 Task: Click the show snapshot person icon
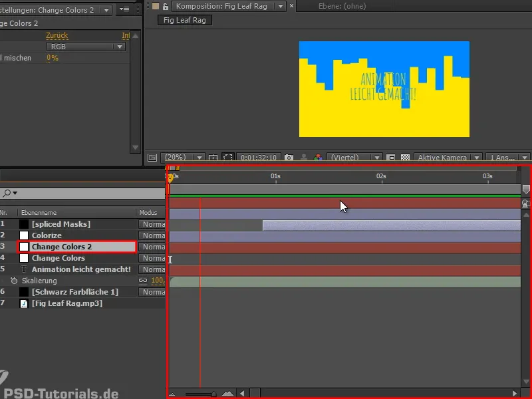[304, 158]
